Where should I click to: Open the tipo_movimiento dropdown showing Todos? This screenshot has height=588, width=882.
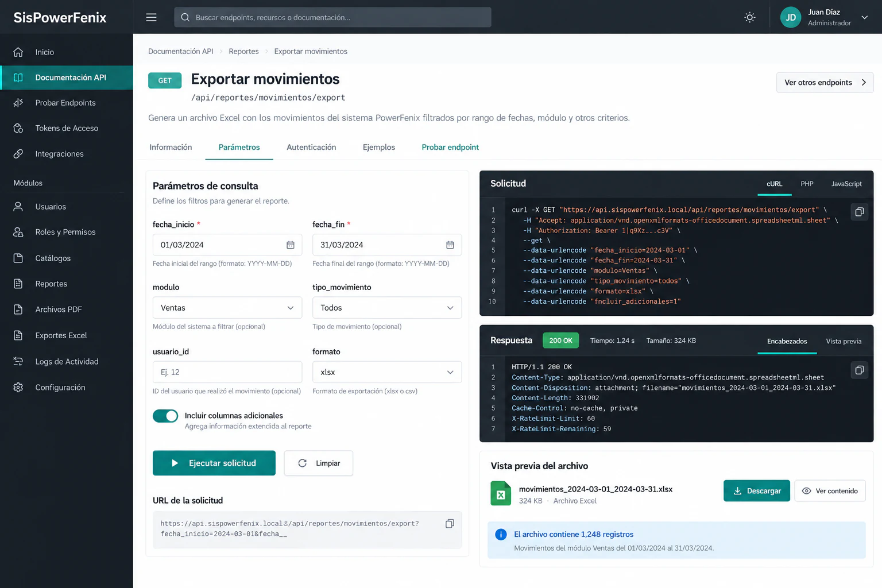coord(387,308)
